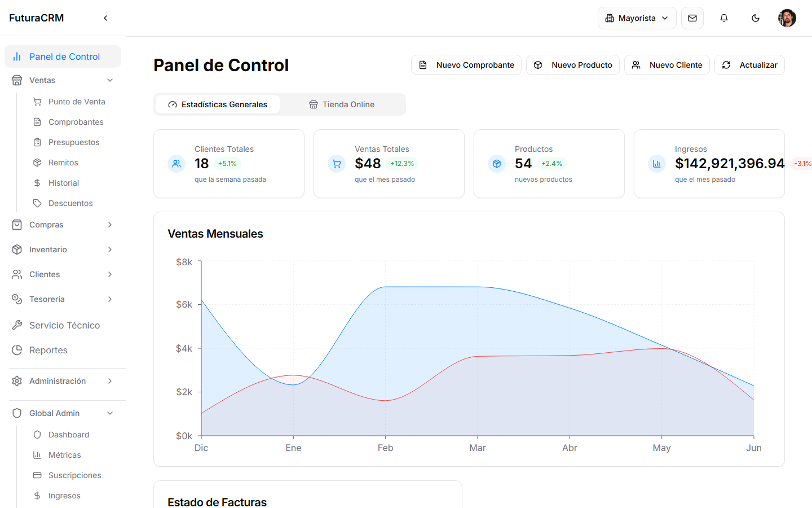
Task: Click the dollar icon beside Historial
Action: [x=37, y=183]
